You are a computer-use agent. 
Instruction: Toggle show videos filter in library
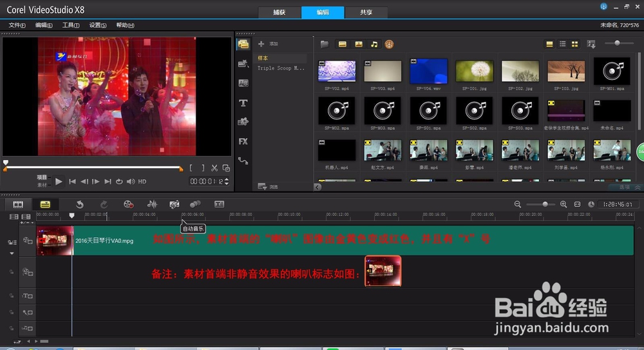(343, 44)
